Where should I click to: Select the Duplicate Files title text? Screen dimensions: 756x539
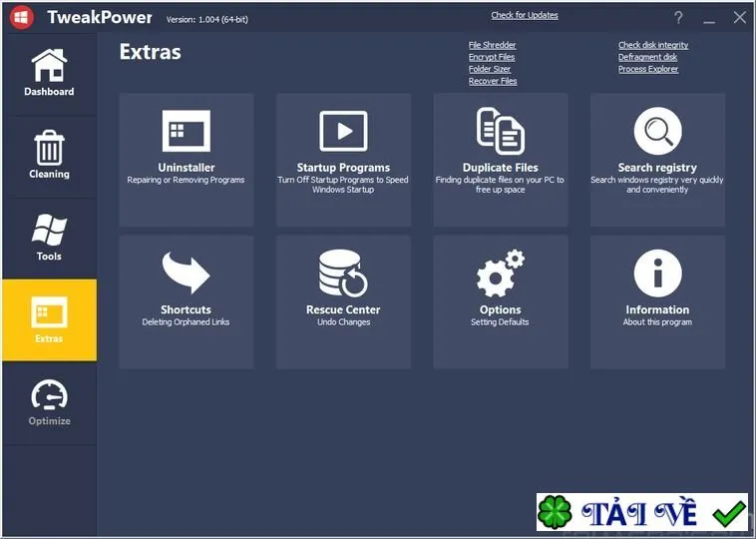(501, 168)
